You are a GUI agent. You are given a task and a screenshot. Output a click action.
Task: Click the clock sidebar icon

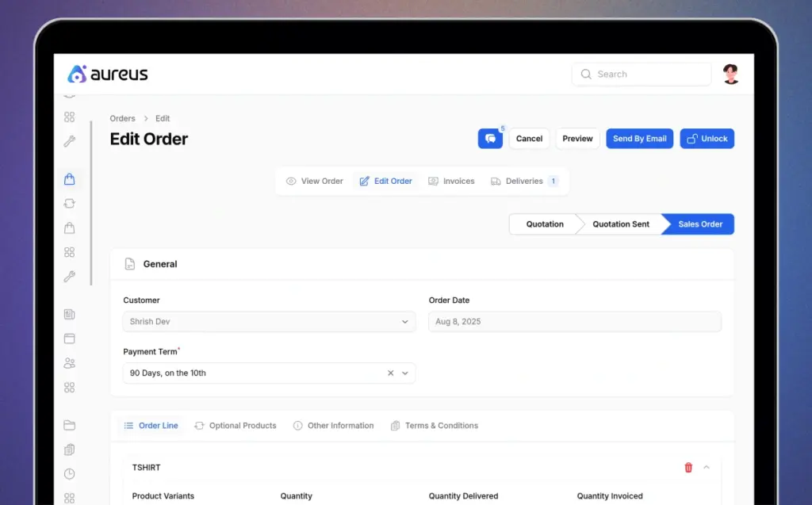click(x=70, y=474)
